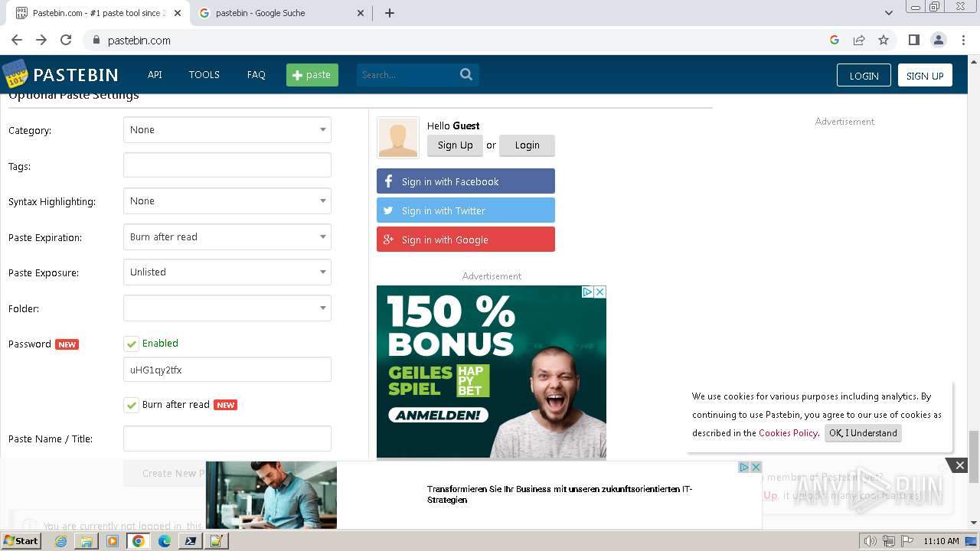Reload the page with refresh icon

[66, 40]
